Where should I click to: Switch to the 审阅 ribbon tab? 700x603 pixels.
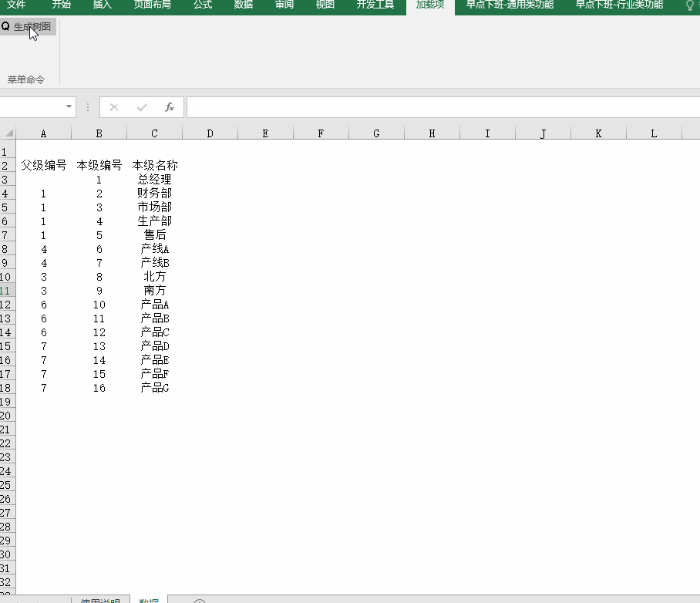point(284,5)
